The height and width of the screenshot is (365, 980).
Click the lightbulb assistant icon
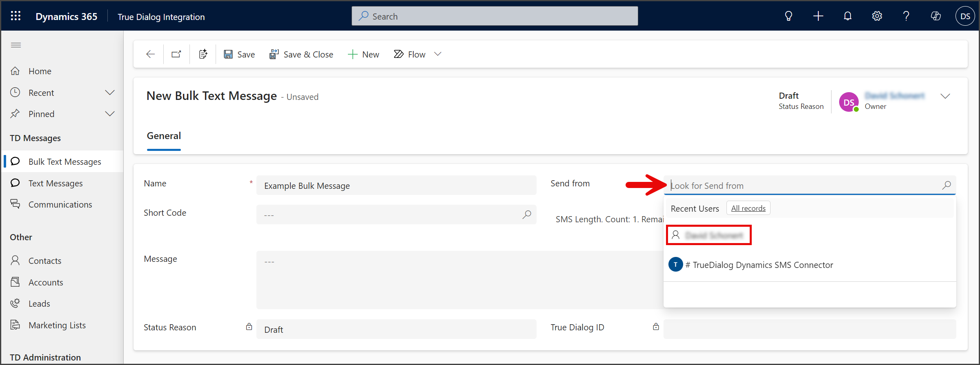tap(788, 16)
